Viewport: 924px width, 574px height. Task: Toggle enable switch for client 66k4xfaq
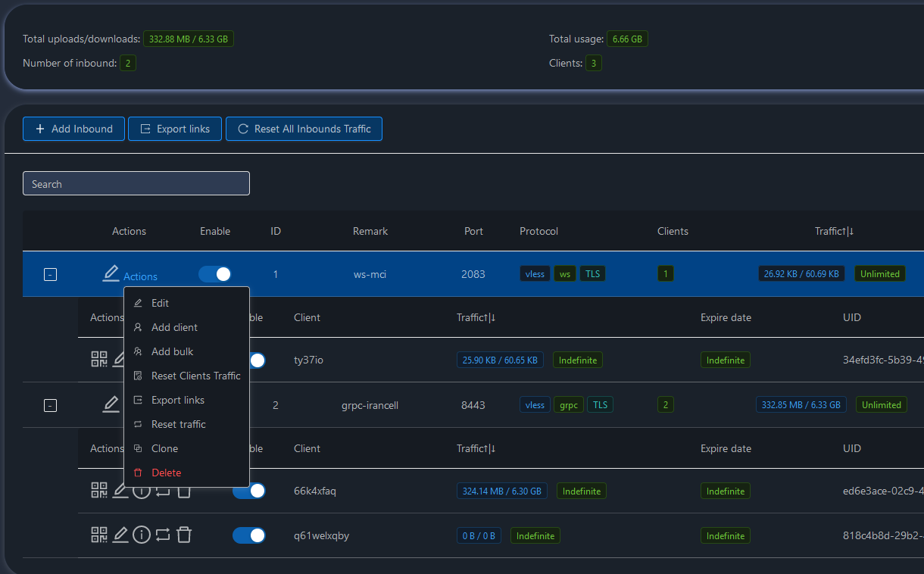(249, 491)
